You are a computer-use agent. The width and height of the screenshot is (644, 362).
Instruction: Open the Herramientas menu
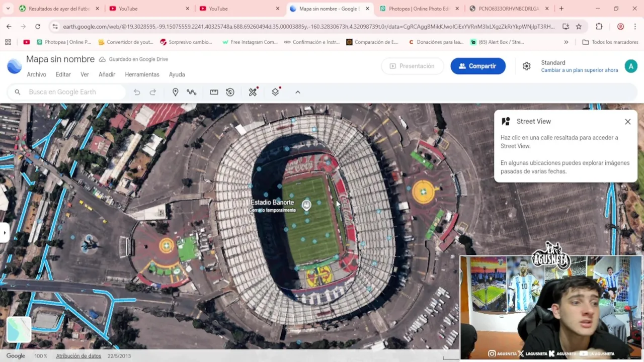(142, 74)
